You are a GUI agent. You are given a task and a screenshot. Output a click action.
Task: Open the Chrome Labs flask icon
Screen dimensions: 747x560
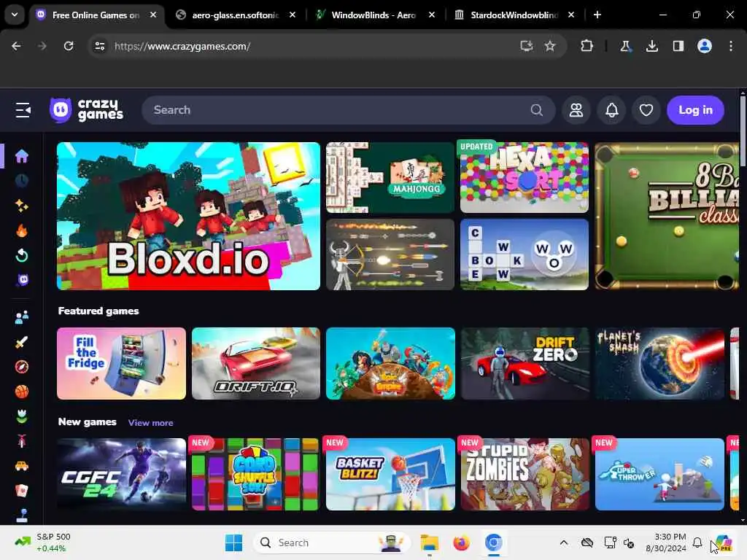625,46
